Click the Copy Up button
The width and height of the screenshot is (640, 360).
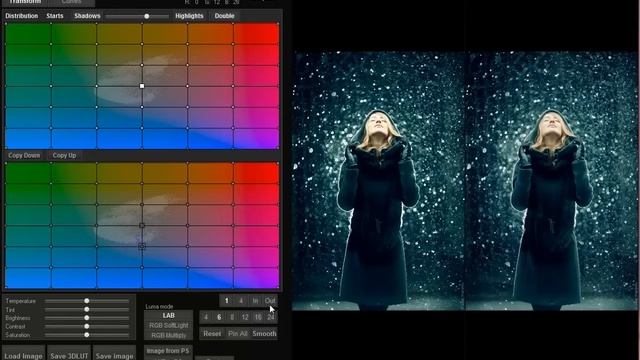[x=64, y=156]
